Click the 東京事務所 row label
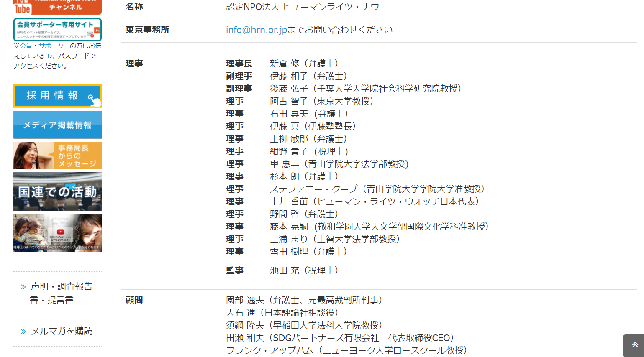This screenshot has height=357, width=644. coord(147,30)
